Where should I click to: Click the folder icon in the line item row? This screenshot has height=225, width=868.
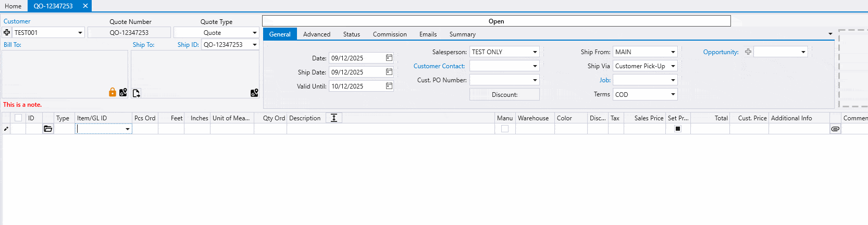48,129
